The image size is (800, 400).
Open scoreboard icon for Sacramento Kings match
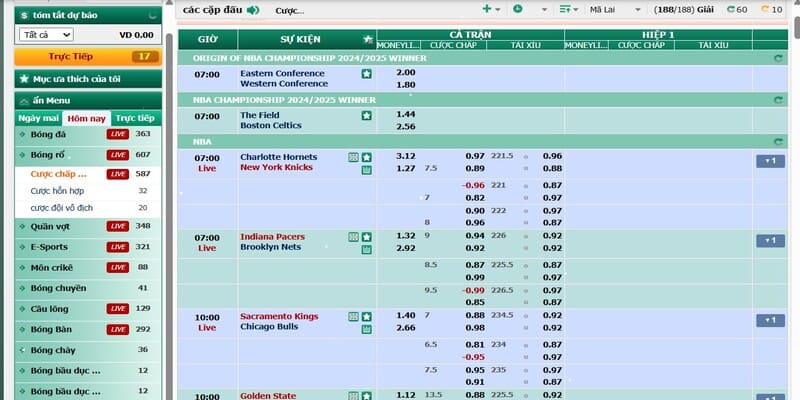354,317
